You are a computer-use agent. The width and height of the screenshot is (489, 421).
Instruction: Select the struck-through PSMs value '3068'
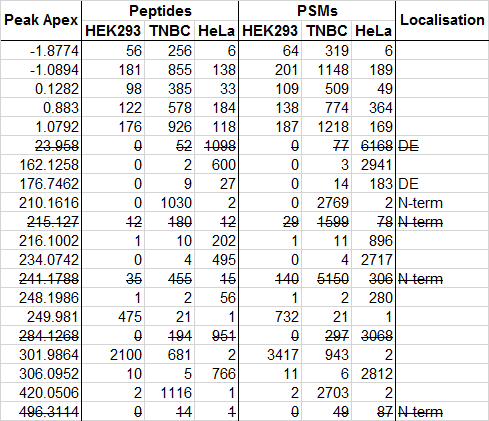(373, 336)
